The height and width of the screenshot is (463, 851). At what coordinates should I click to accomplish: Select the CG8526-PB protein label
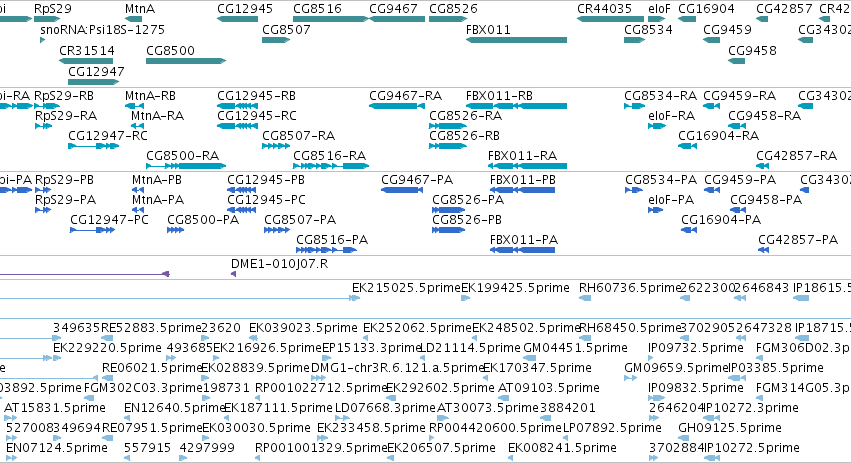coord(467,220)
